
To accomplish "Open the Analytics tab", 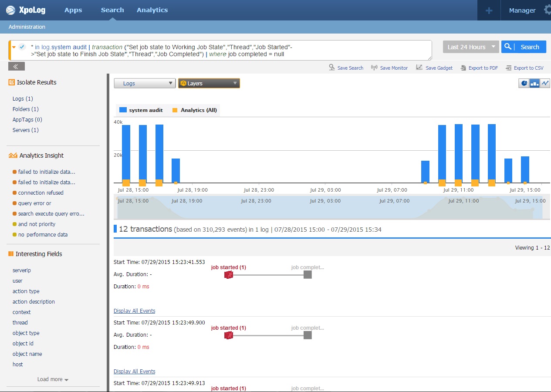I will (152, 10).
